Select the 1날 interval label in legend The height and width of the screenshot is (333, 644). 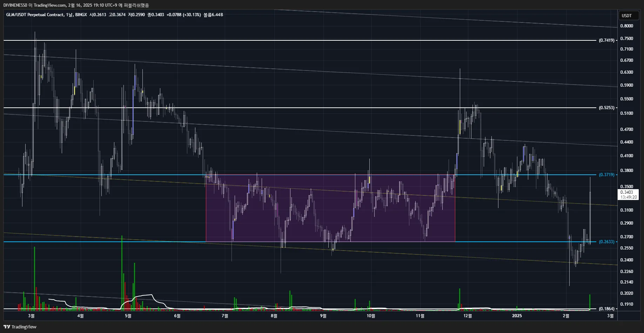(69, 15)
